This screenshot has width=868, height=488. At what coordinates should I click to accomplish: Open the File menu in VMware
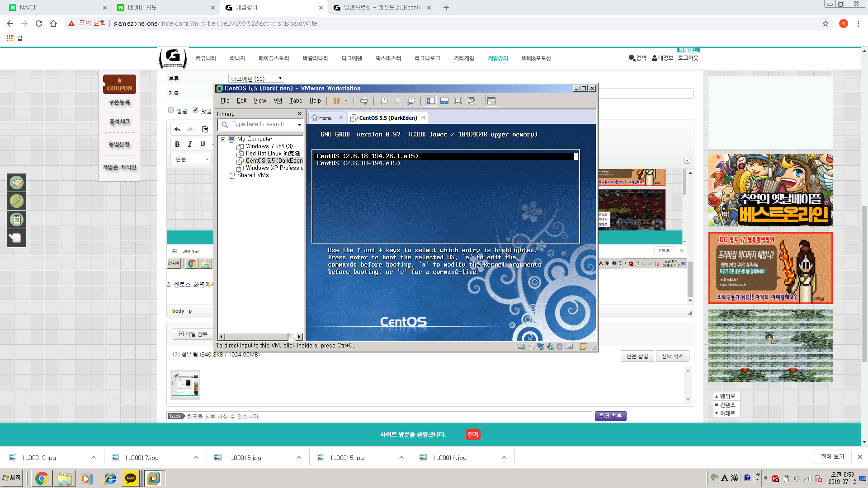click(x=225, y=101)
